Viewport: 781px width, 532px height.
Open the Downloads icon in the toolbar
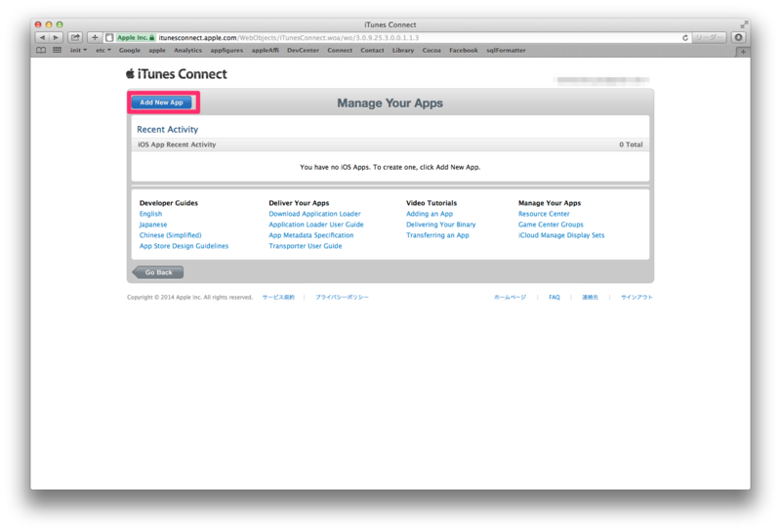click(x=739, y=37)
